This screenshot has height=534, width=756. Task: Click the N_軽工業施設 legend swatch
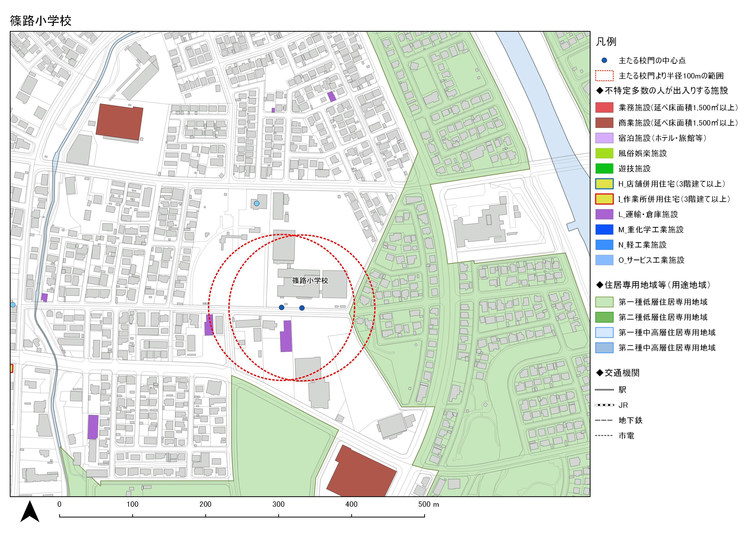604,245
